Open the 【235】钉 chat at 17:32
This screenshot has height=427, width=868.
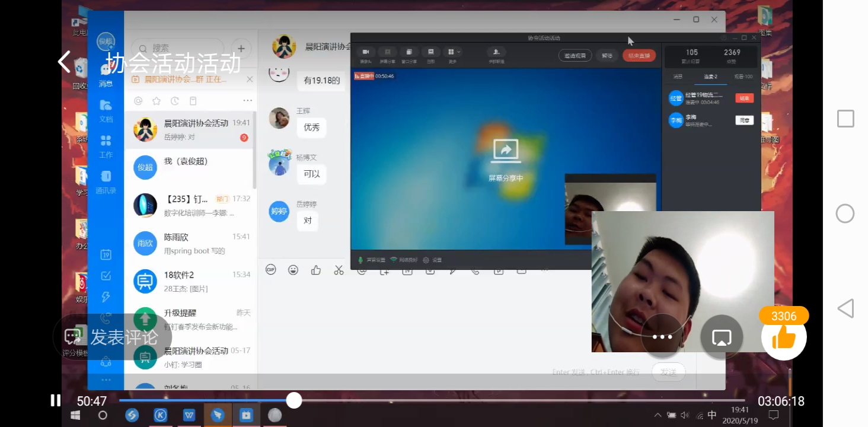click(190, 205)
